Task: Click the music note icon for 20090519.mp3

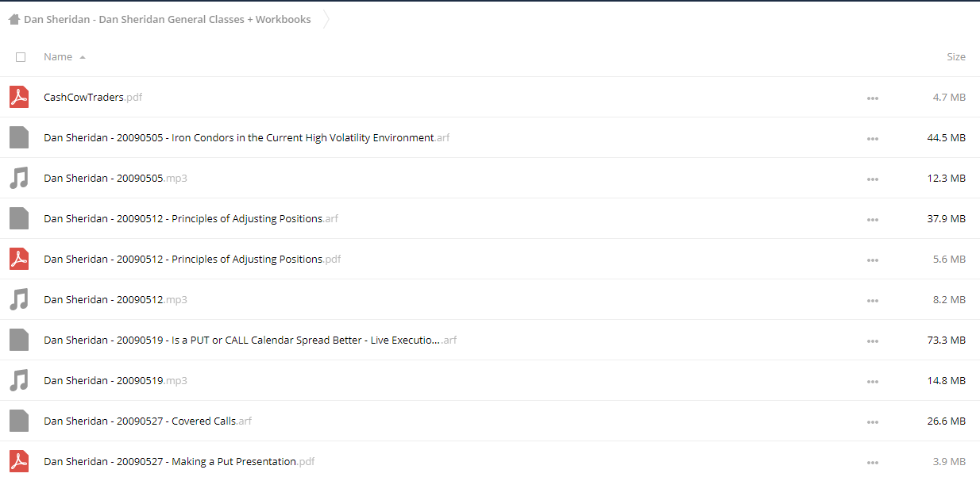Action: 19,380
